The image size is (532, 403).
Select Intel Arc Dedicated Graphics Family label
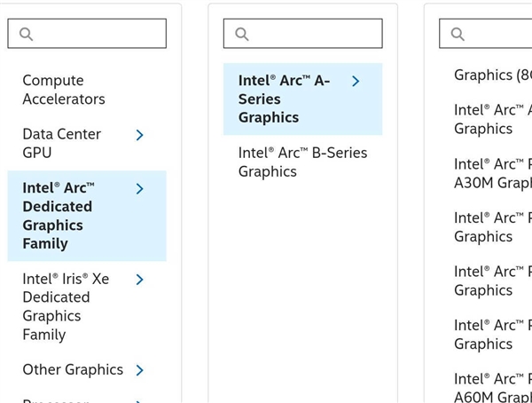click(59, 216)
